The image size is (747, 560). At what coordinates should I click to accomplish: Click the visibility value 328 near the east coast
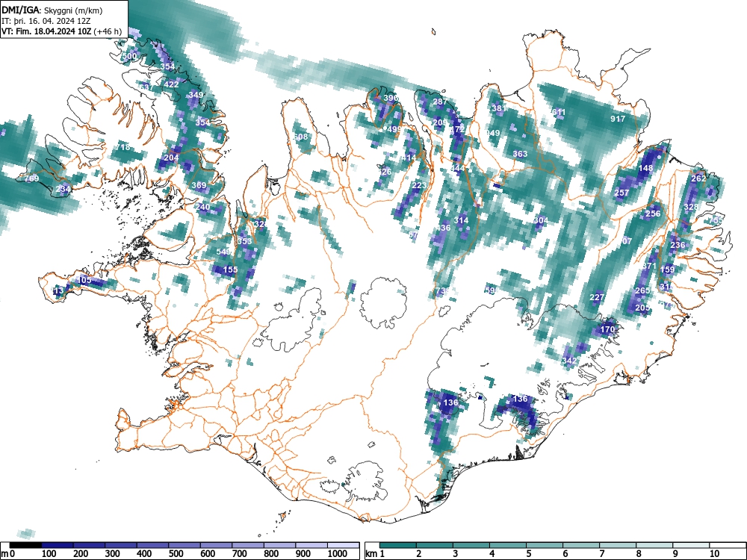pos(691,207)
